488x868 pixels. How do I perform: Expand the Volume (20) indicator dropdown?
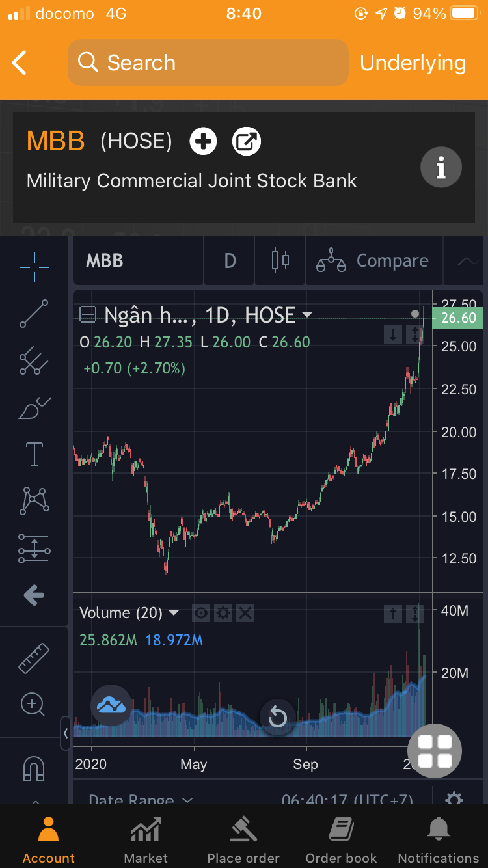[x=174, y=613]
